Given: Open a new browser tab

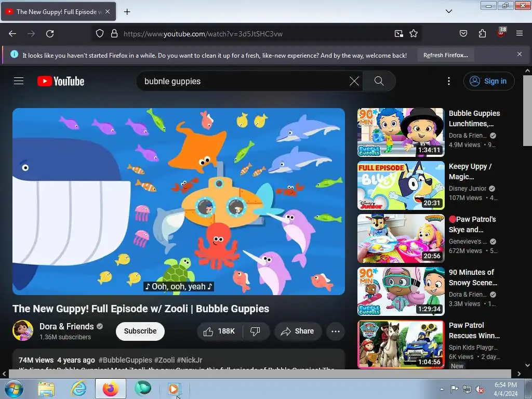Looking at the screenshot, I should [x=127, y=12].
